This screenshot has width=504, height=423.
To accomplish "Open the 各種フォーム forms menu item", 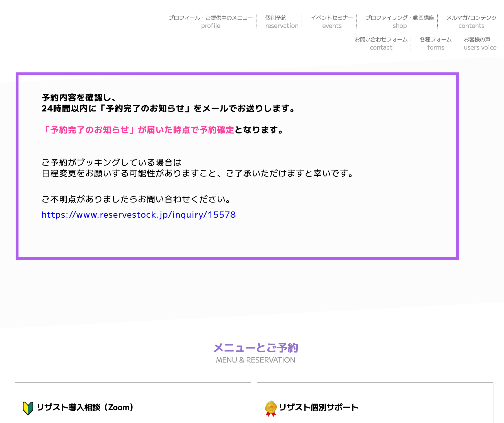I will tap(435, 43).
